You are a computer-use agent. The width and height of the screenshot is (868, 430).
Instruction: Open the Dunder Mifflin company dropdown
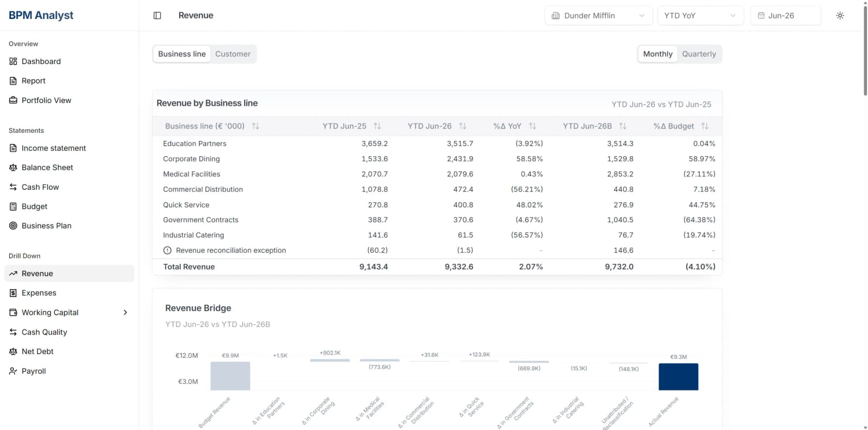pyautogui.click(x=598, y=16)
